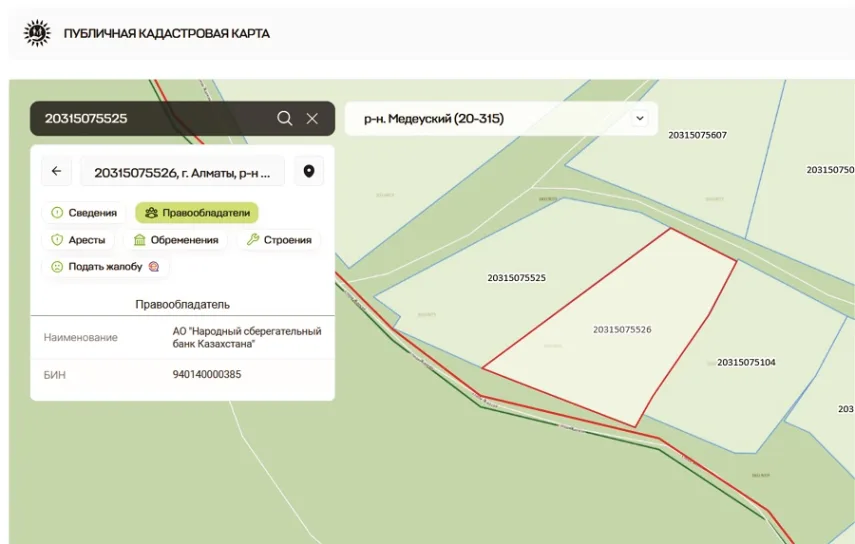The height and width of the screenshot is (544, 855).
Task: Click the back arrow in parcel panel
Action: [56, 172]
